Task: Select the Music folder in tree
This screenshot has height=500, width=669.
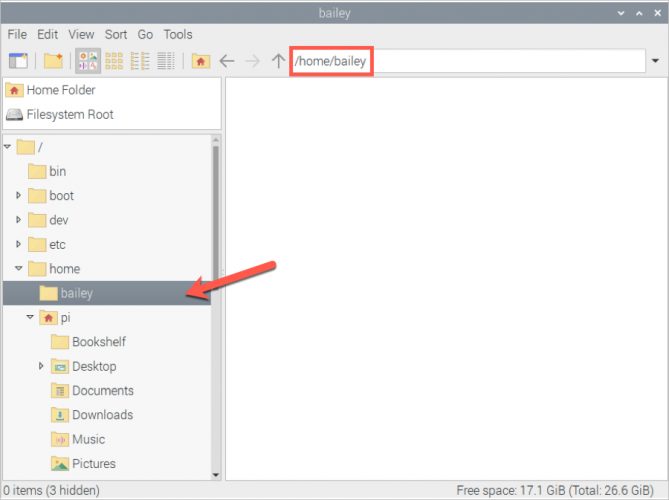Action: point(78,439)
